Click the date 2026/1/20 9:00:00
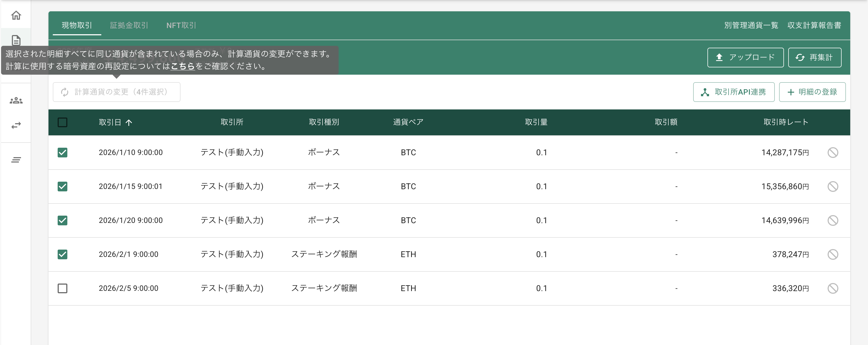 pos(131,220)
